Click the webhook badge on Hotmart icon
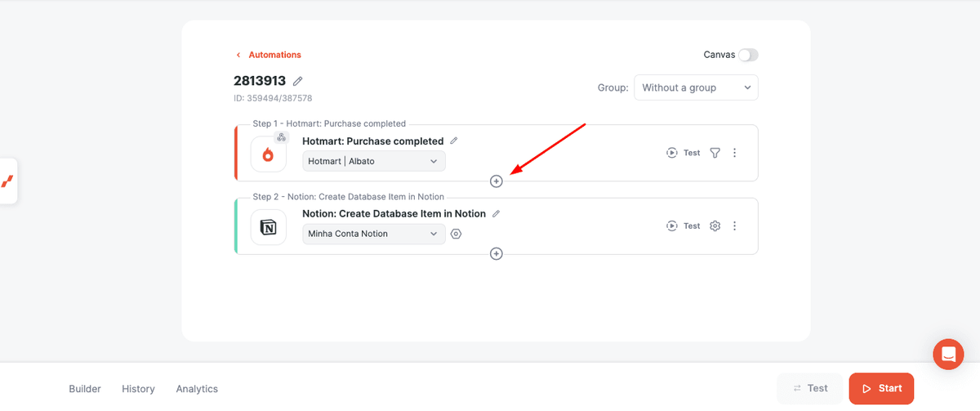The height and width of the screenshot is (411, 980). point(281,137)
